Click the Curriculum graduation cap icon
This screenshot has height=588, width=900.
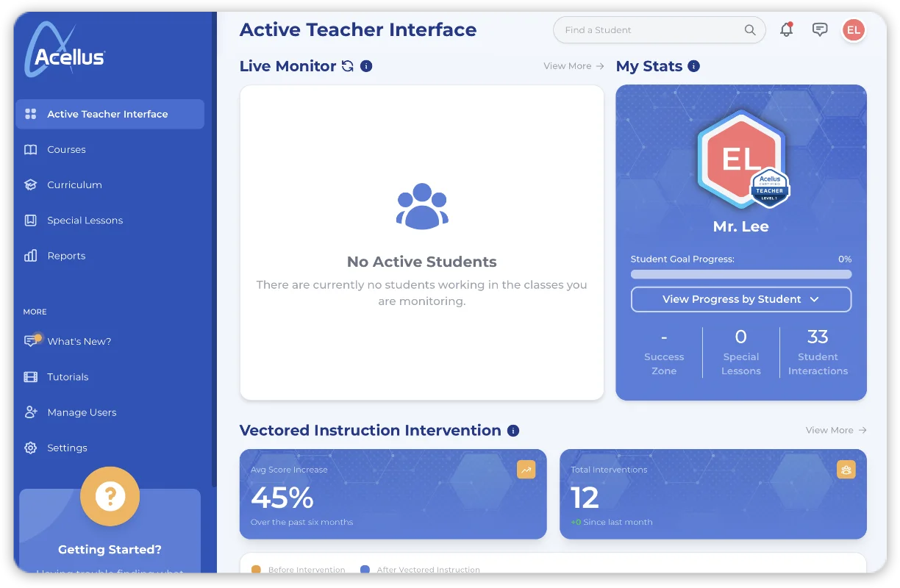(x=30, y=185)
